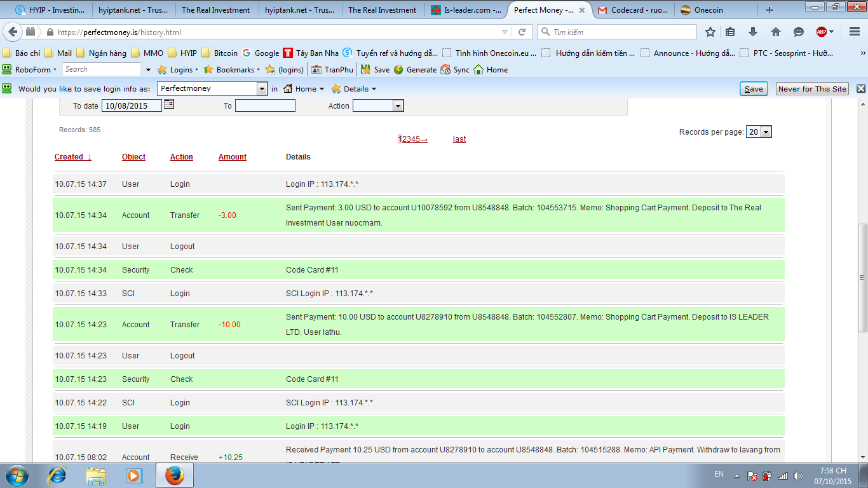Go to the Firefox home page icon
The width and height of the screenshot is (868, 488).
pos(775,32)
